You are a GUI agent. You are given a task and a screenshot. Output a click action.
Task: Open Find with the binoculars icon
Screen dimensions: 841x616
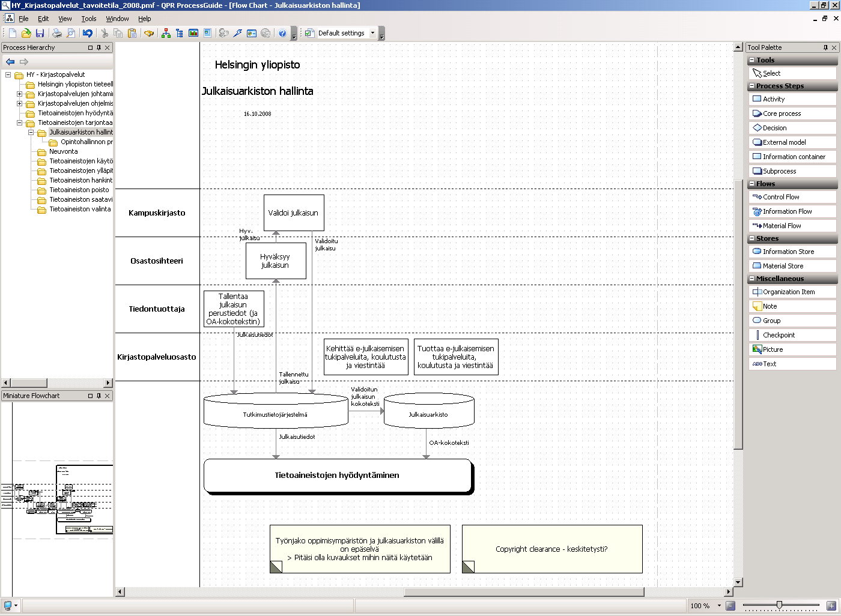(149, 33)
